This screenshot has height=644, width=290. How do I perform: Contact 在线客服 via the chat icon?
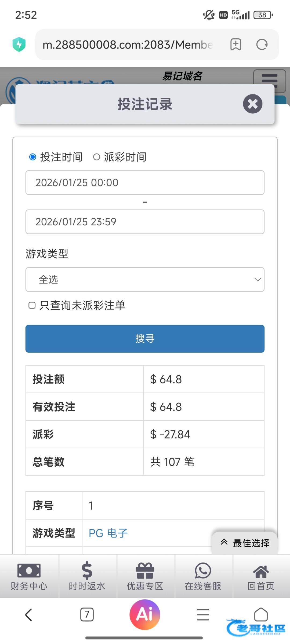tap(203, 576)
